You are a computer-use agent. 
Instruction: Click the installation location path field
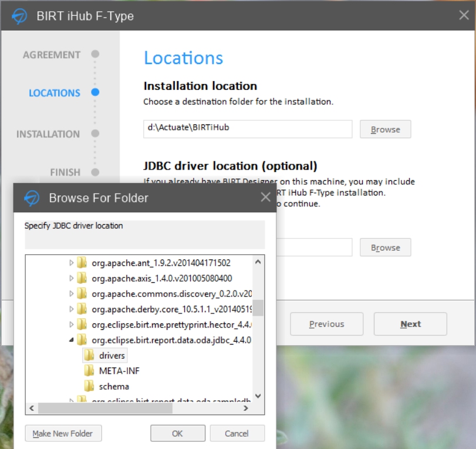[248, 129]
